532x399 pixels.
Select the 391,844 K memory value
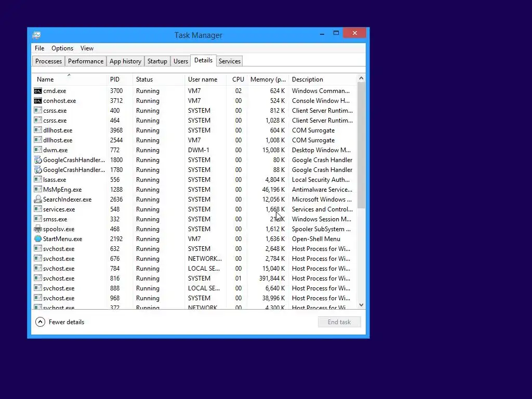(272, 278)
